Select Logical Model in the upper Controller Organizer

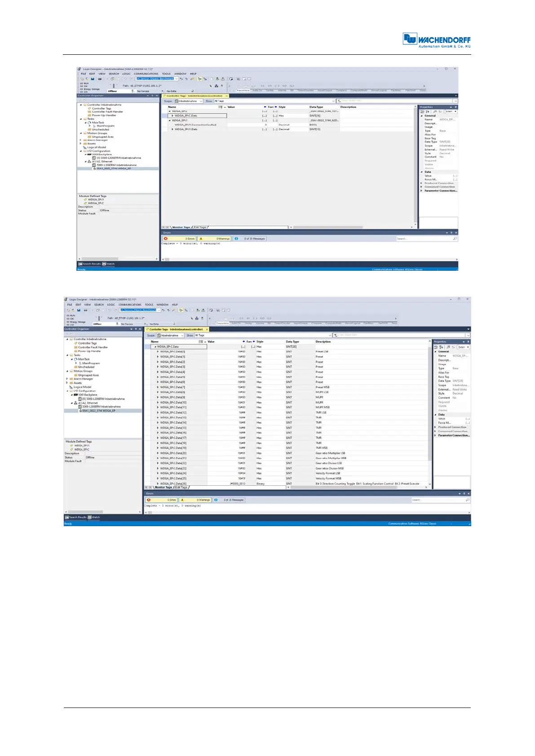(x=97, y=147)
